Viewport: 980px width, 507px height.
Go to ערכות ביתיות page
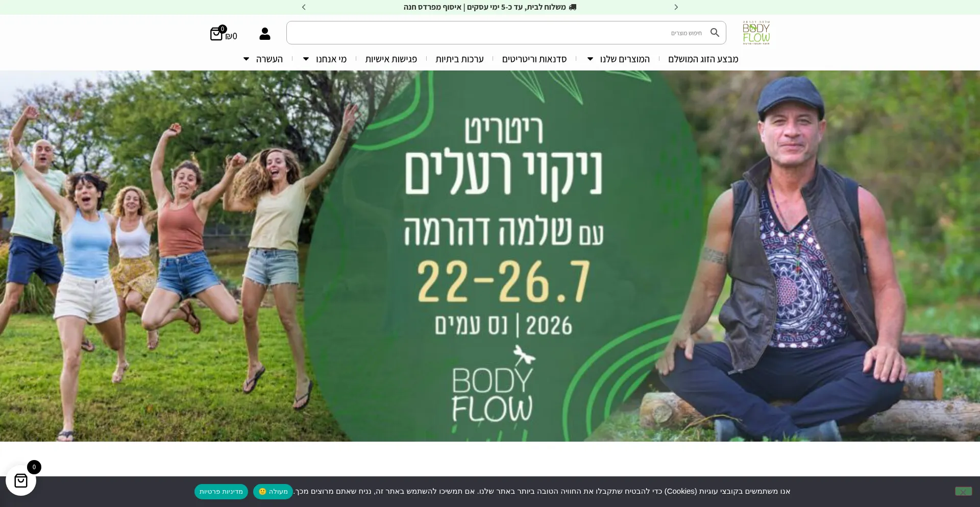pyautogui.click(x=459, y=59)
